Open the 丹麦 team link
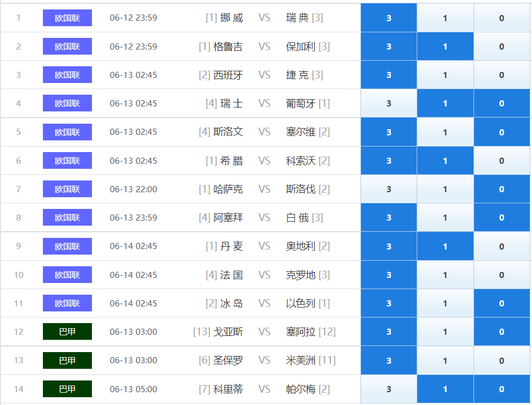 tap(231, 246)
